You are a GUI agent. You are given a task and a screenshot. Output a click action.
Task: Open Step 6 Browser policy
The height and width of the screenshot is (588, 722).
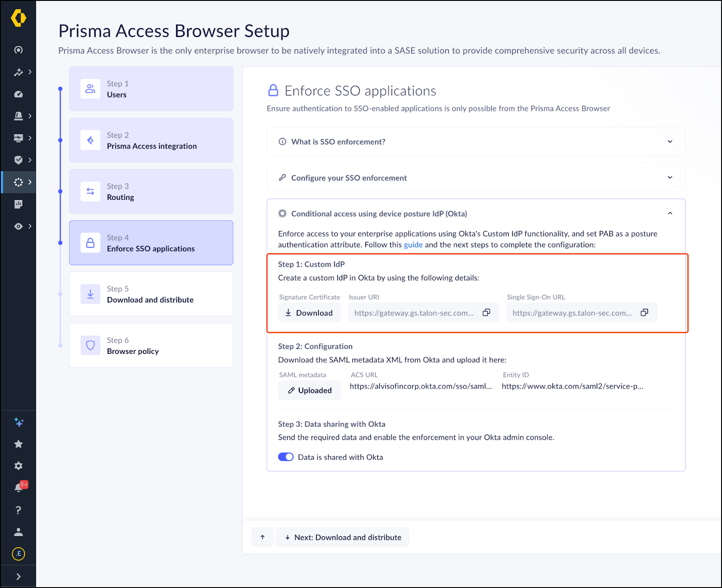[x=151, y=345]
